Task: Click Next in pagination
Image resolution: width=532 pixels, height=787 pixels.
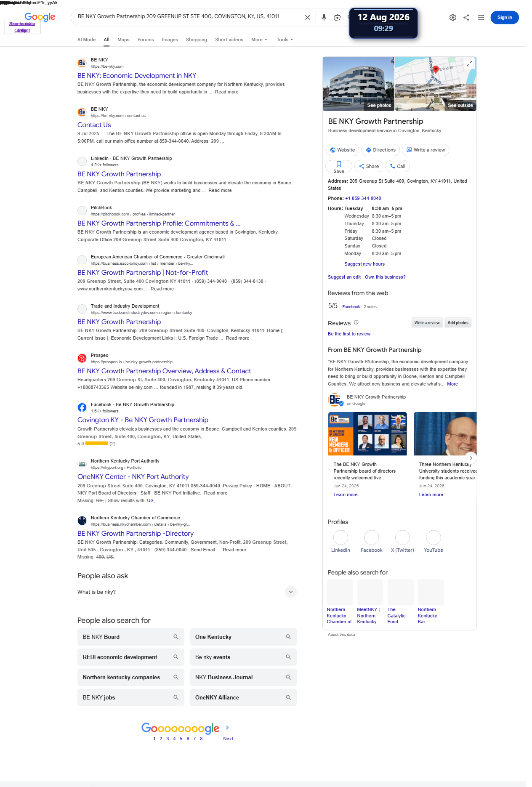Action: tap(228, 739)
